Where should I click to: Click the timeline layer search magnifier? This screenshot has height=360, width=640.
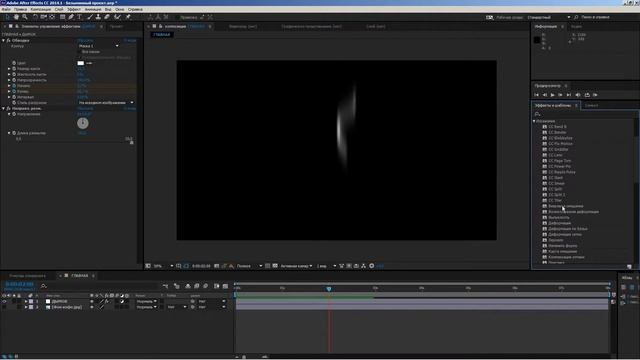44,286
